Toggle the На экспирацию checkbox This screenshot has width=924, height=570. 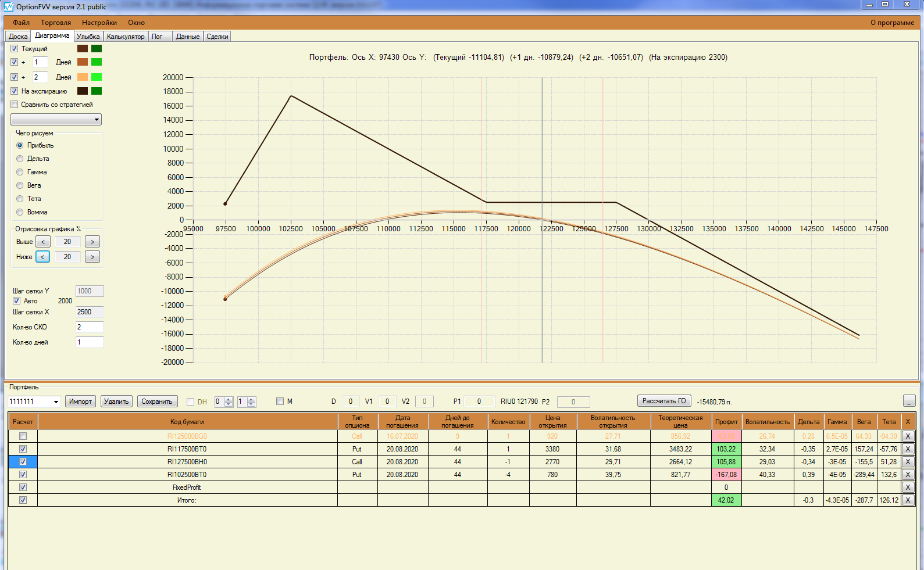click(x=15, y=91)
